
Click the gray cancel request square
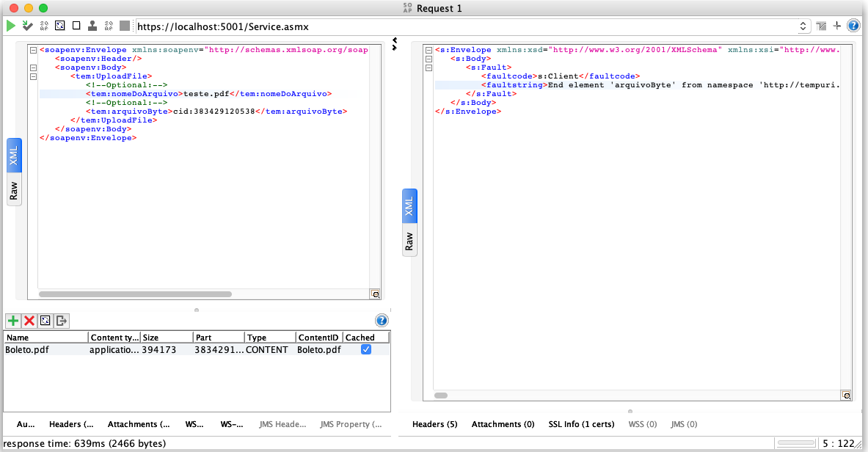point(125,26)
